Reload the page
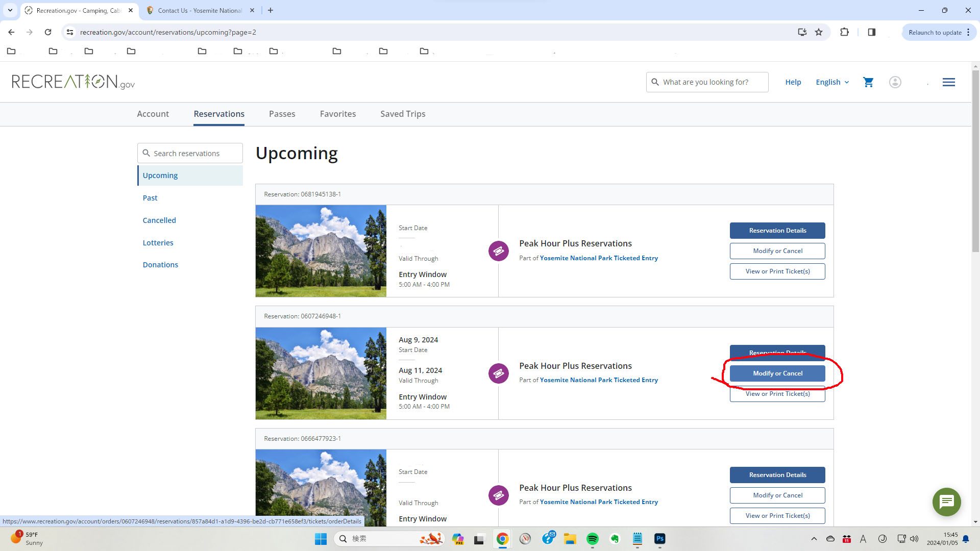The image size is (980, 551). (x=48, y=32)
